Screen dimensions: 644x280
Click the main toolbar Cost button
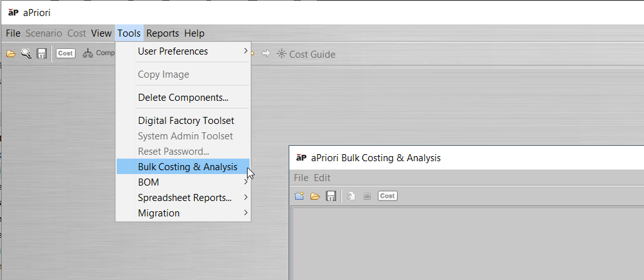click(x=65, y=53)
